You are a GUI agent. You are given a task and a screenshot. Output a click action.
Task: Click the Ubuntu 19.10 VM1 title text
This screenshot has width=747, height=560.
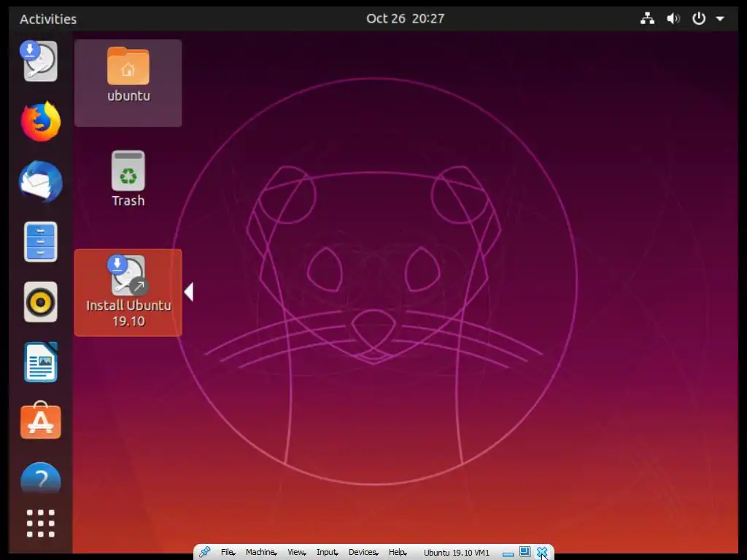[457, 553]
